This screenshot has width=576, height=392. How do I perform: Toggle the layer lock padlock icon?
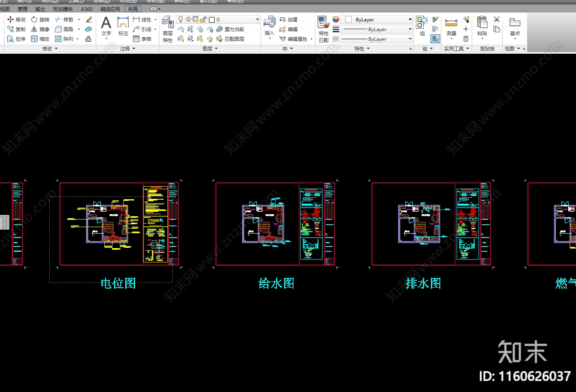tap(204, 19)
